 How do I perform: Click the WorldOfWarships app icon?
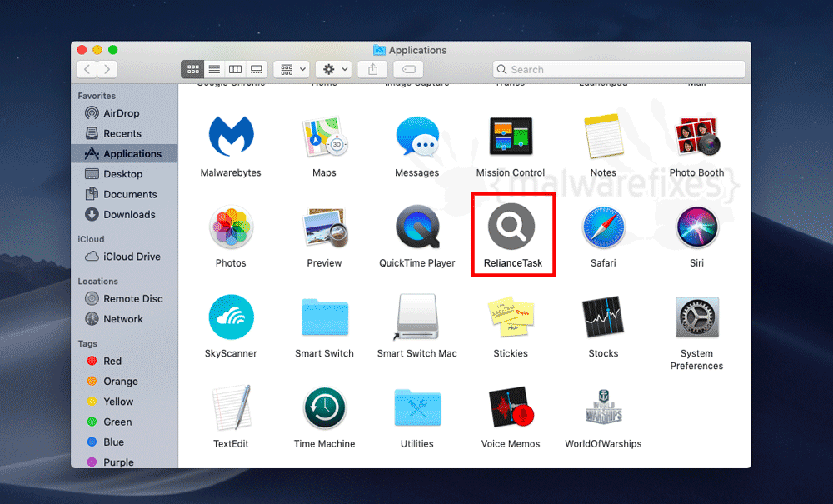point(603,407)
